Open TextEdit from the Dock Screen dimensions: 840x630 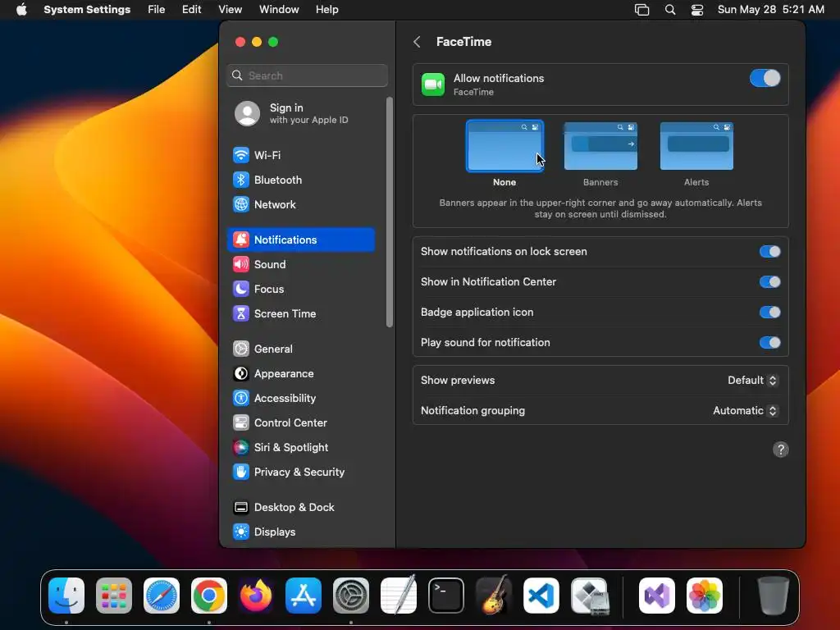tap(399, 596)
